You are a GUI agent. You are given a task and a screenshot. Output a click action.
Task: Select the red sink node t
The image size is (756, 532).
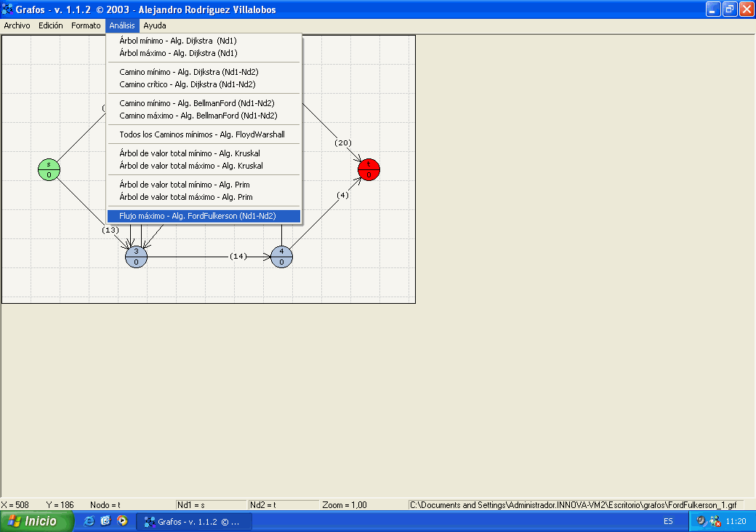[x=369, y=169]
